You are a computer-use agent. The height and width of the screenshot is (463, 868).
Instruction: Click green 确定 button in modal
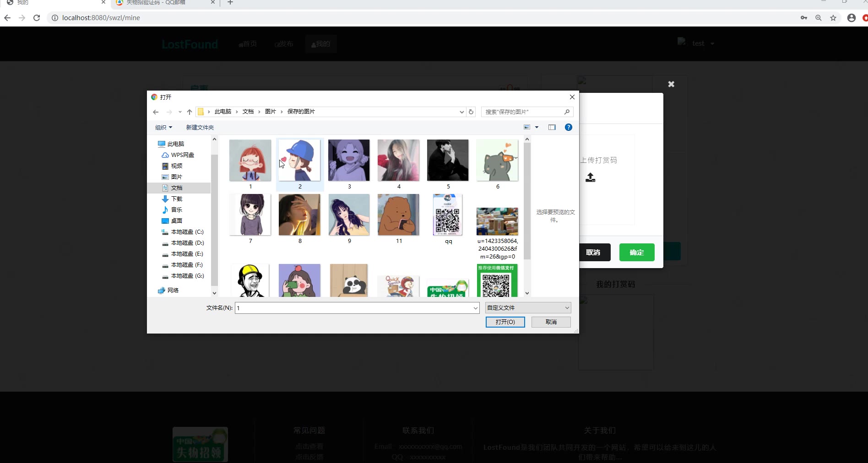637,253
